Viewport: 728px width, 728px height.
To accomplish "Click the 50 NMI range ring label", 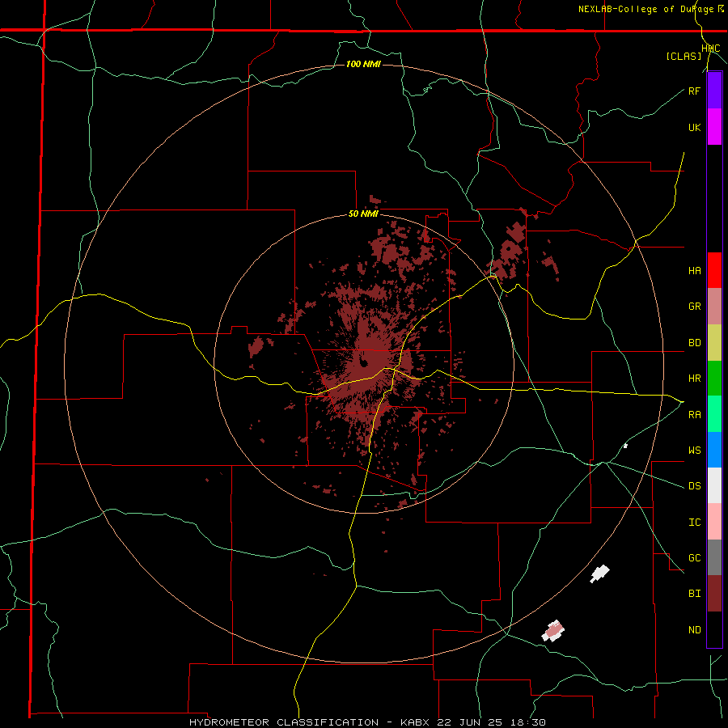I will tap(363, 214).
